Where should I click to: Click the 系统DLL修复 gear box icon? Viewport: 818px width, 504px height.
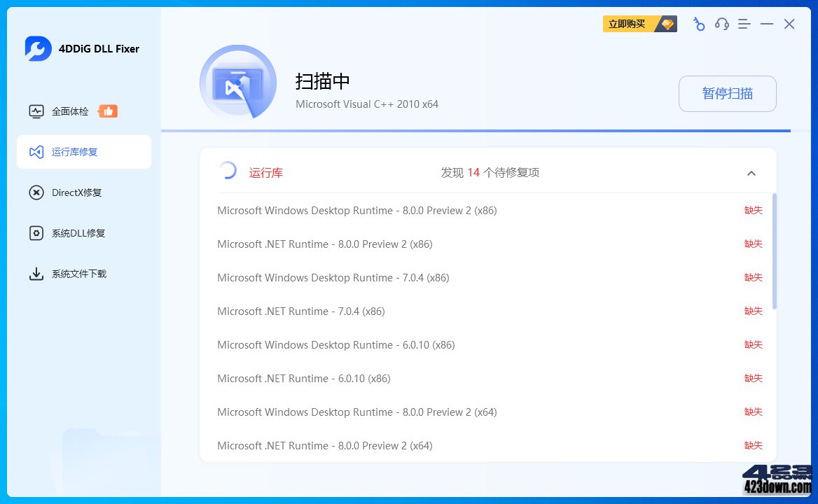[x=36, y=233]
